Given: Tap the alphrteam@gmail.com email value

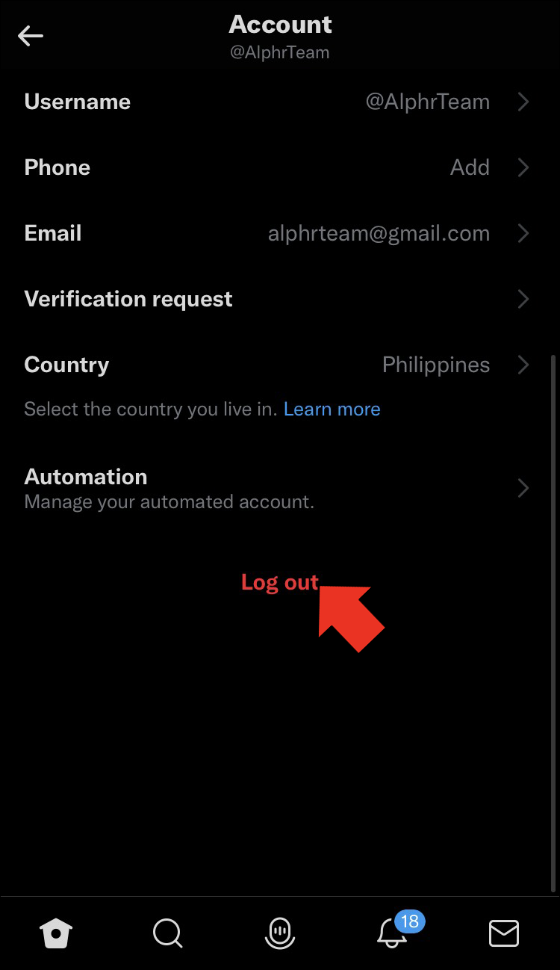Looking at the screenshot, I should (x=379, y=233).
